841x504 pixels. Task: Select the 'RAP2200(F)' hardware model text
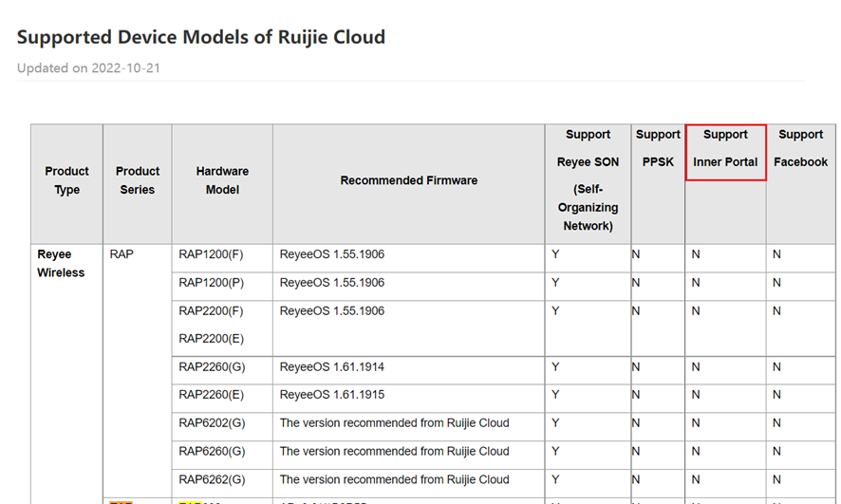211,311
